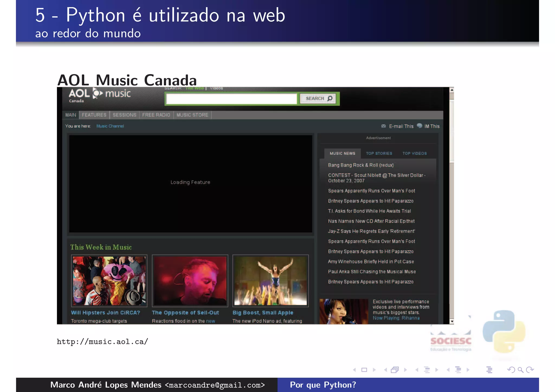Open the SESSIONS navigation tab
Image resolution: width=555 pixels, height=392 pixels.
pos(124,115)
